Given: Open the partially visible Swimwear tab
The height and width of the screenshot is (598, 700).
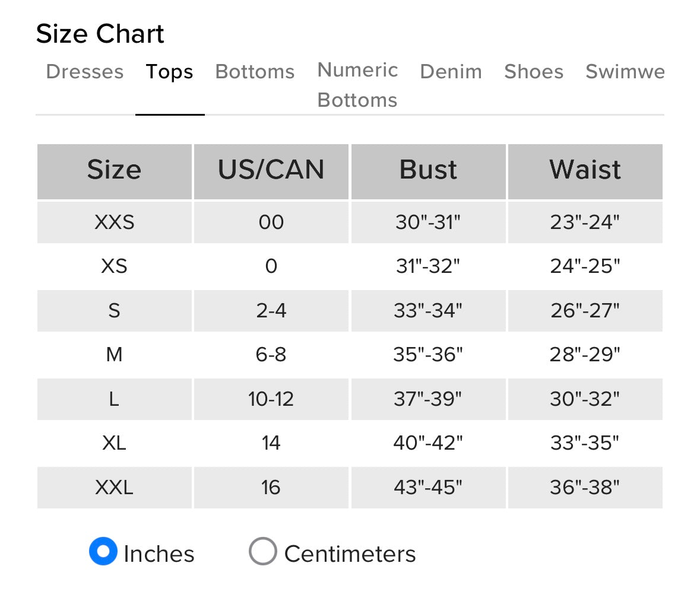Looking at the screenshot, I should tap(625, 71).
